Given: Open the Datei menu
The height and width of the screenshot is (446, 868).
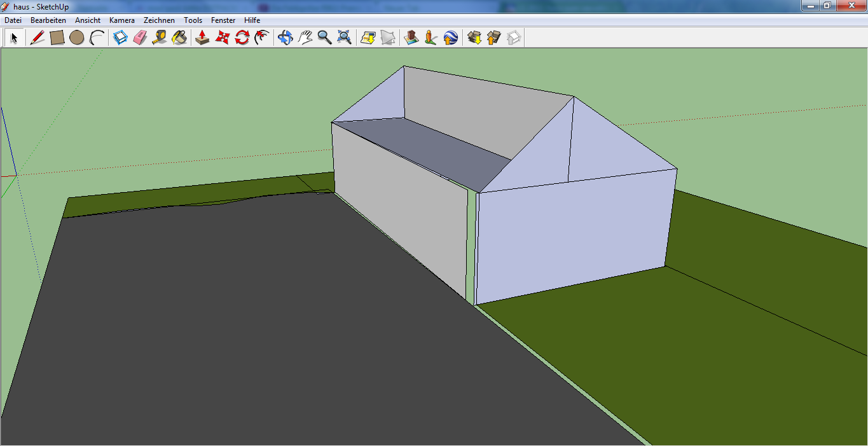Looking at the screenshot, I should pos(13,20).
